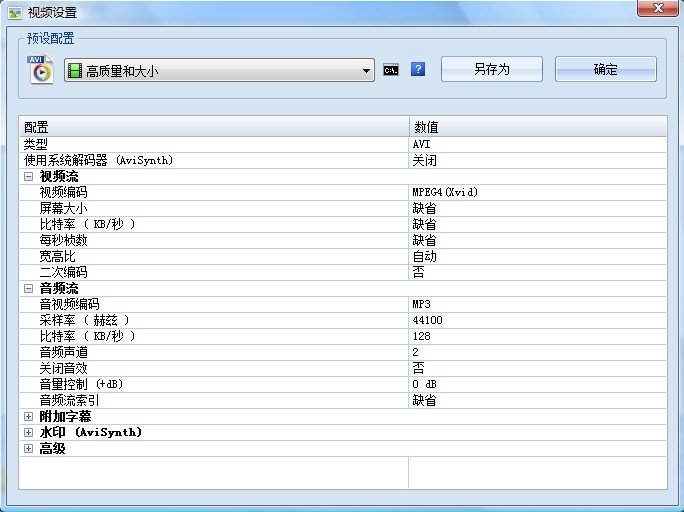Screen dimensions: 684x512
Task: Click the 附加字幕 group label
Action: (65, 416)
